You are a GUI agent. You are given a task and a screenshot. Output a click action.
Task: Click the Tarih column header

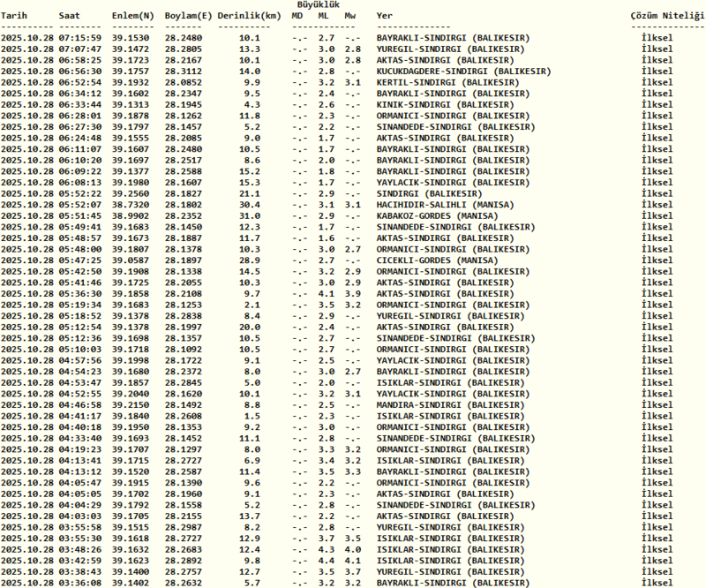point(15,17)
